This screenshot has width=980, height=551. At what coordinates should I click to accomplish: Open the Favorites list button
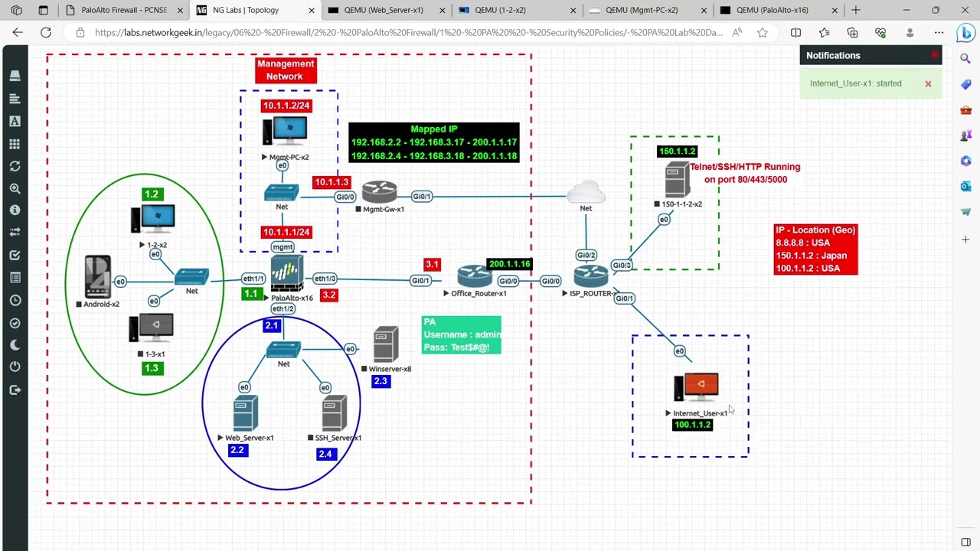pyautogui.click(x=824, y=33)
